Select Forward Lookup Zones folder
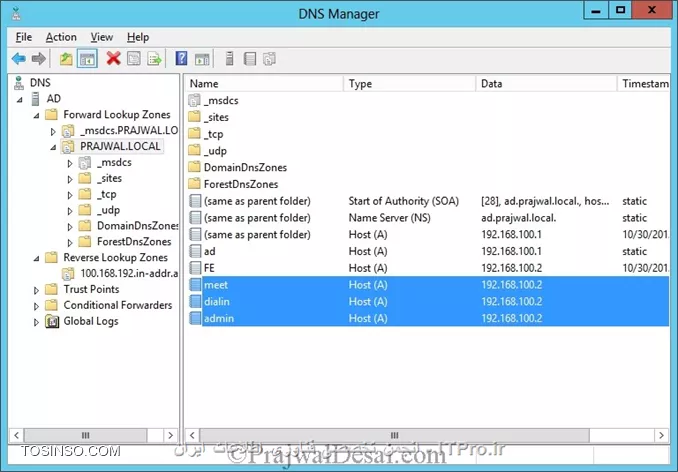This screenshot has width=678, height=472. [x=117, y=115]
